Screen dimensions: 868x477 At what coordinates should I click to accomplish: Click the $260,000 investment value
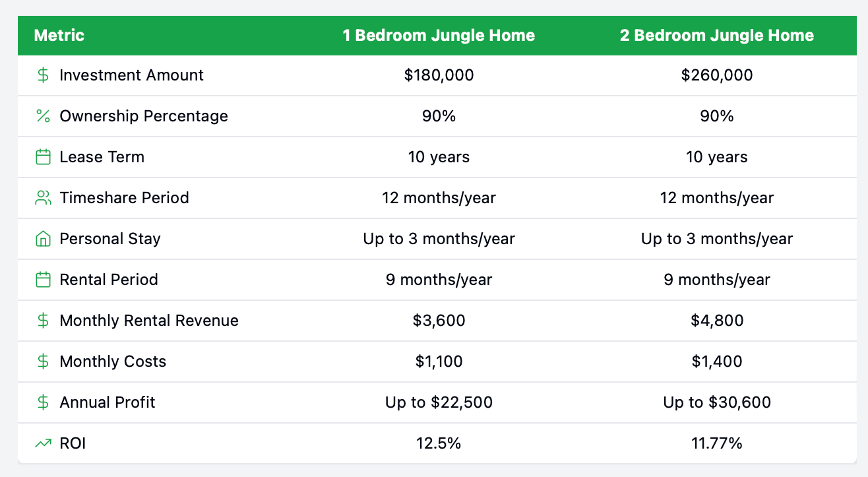tap(717, 75)
